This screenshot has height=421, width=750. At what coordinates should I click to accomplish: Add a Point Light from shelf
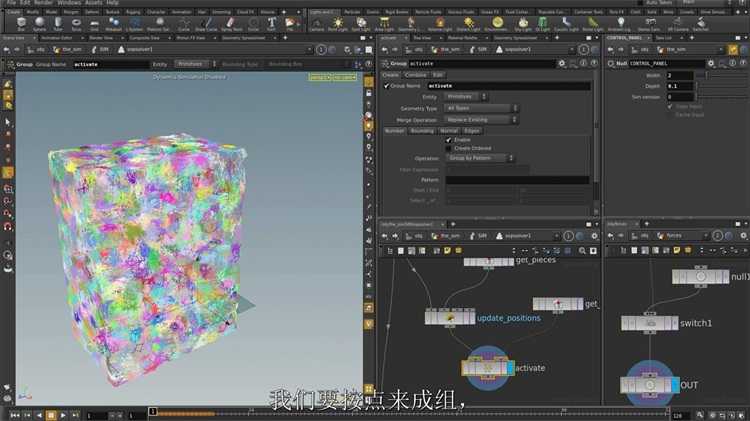pyautogui.click(x=338, y=24)
